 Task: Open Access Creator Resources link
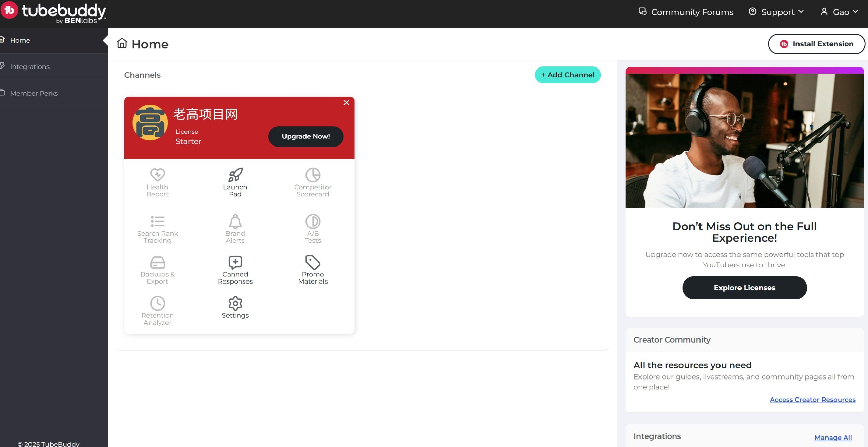click(x=812, y=400)
